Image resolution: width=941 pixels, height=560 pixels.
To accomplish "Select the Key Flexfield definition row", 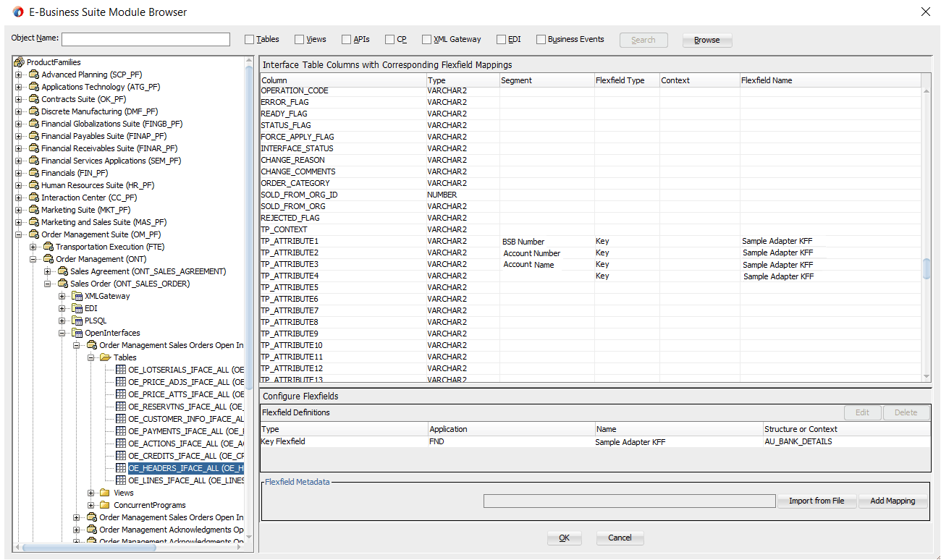I will 595,441.
